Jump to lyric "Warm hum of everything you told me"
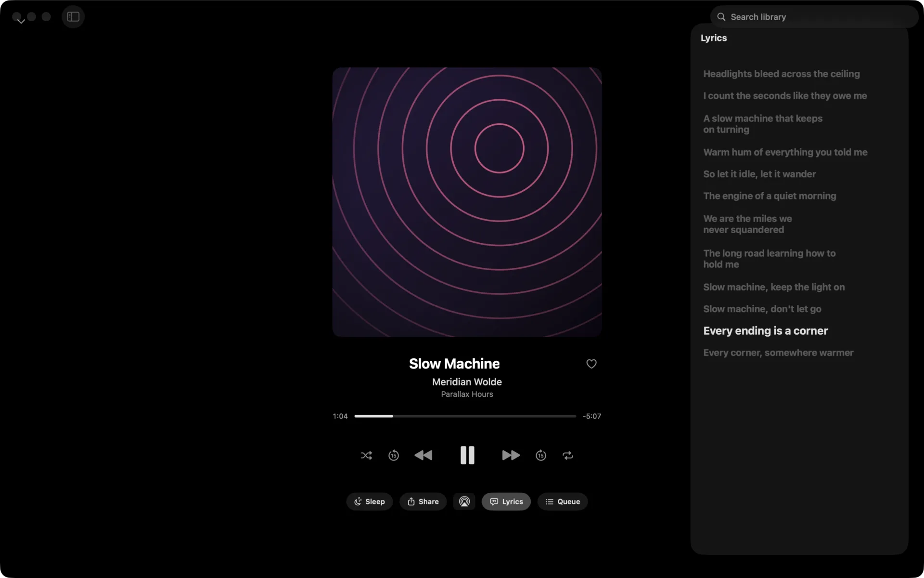This screenshot has height=578, width=924. (x=785, y=152)
